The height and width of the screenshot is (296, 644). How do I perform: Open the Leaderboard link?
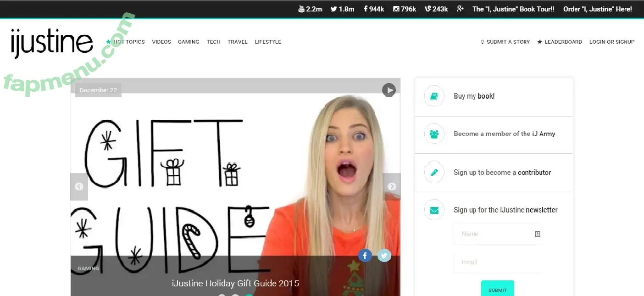pyautogui.click(x=560, y=42)
